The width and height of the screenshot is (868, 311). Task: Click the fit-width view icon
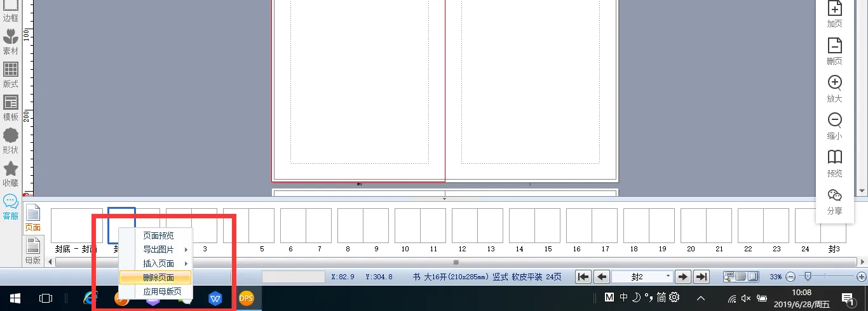(x=741, y=277)
